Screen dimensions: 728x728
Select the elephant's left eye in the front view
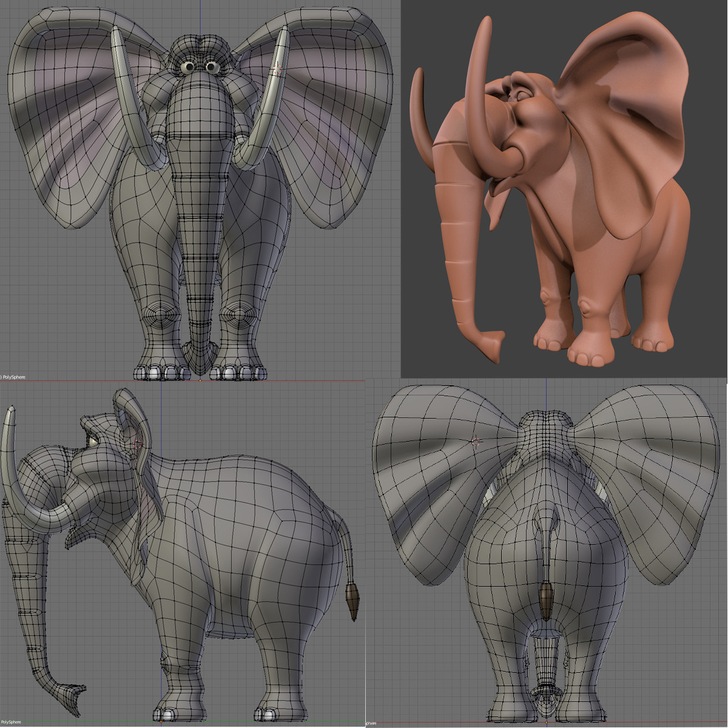click(x=214, y=67)
